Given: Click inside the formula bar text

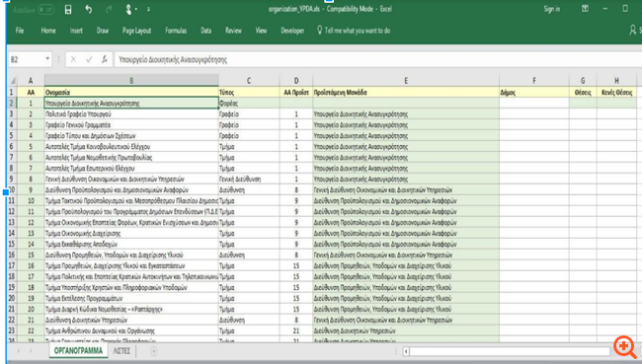Looking at the screenshot, I should point(173,60).
